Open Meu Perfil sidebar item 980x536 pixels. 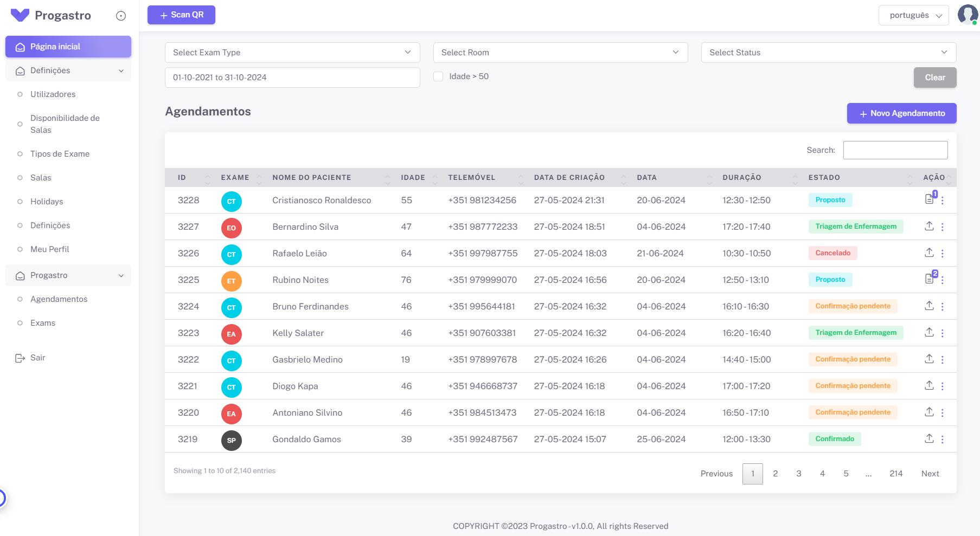click(50, 249)
